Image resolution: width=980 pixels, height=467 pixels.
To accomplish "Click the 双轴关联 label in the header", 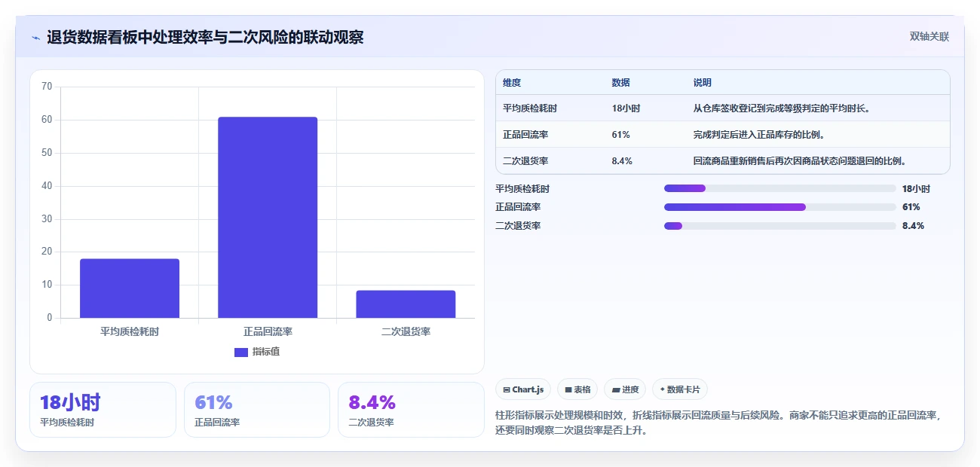I will click(929, 37).
